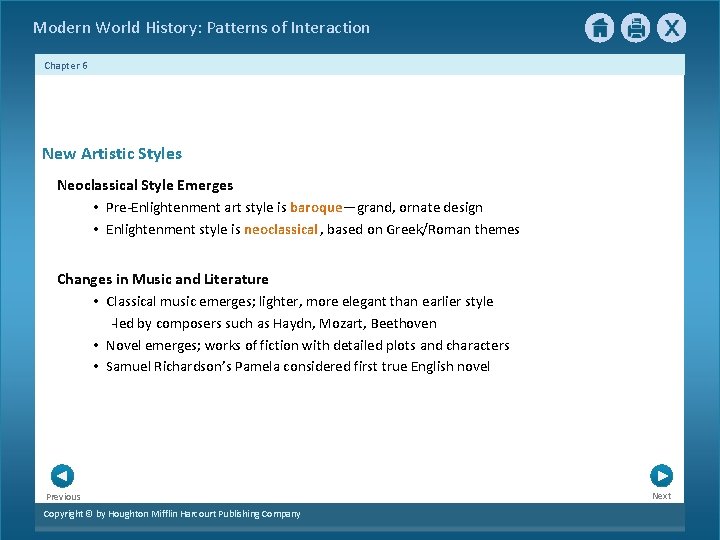Click the Chapter 6 label
The width and height of the screenshot is (720, 540).
click(66, 66)
